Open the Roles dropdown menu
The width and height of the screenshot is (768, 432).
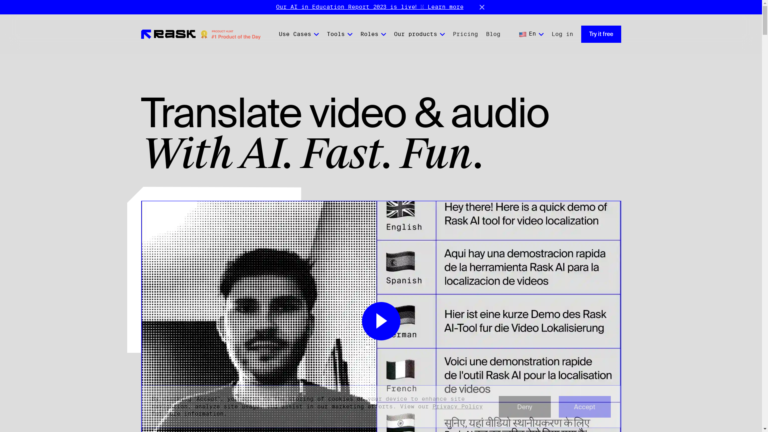(373, 34)
